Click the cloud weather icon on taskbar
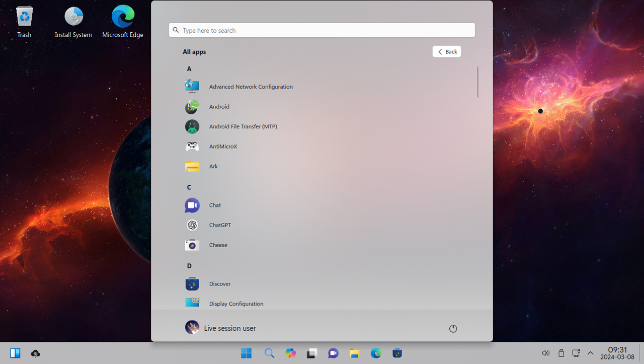 tap(35, 353)
